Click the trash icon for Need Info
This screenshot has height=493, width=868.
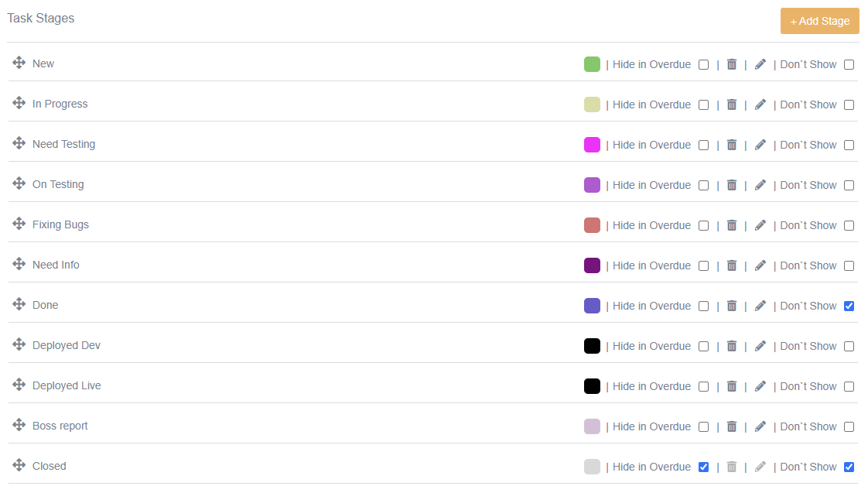coord(732,265)
